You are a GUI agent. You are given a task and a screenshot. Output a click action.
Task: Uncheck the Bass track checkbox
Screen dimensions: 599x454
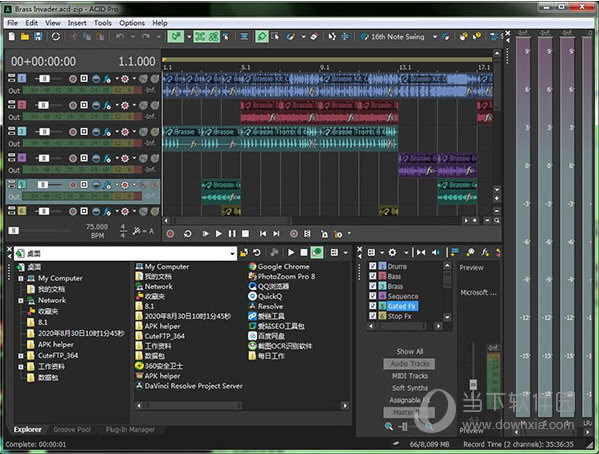pos(373,276)
